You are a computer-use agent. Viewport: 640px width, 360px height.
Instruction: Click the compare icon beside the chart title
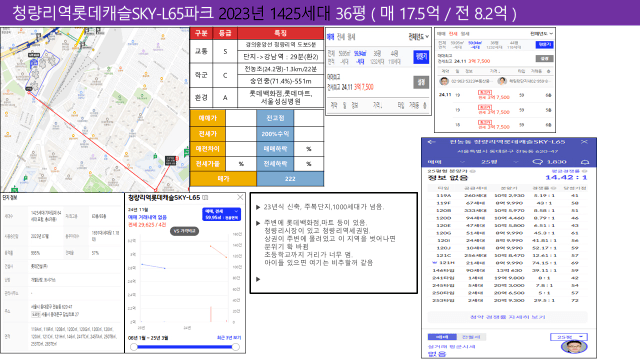pos(205,198)
